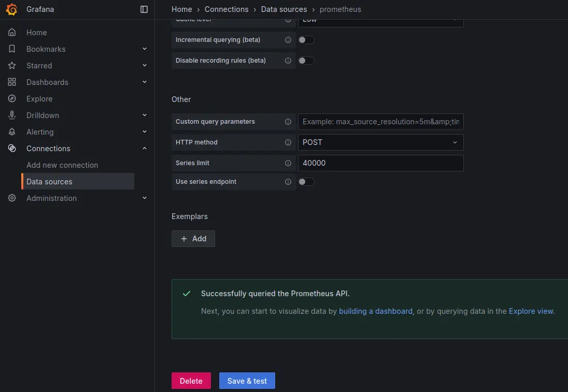Go to Data sources breadcrumb
The height and width of the screenshot is (392, 568).
click(283, 9)
